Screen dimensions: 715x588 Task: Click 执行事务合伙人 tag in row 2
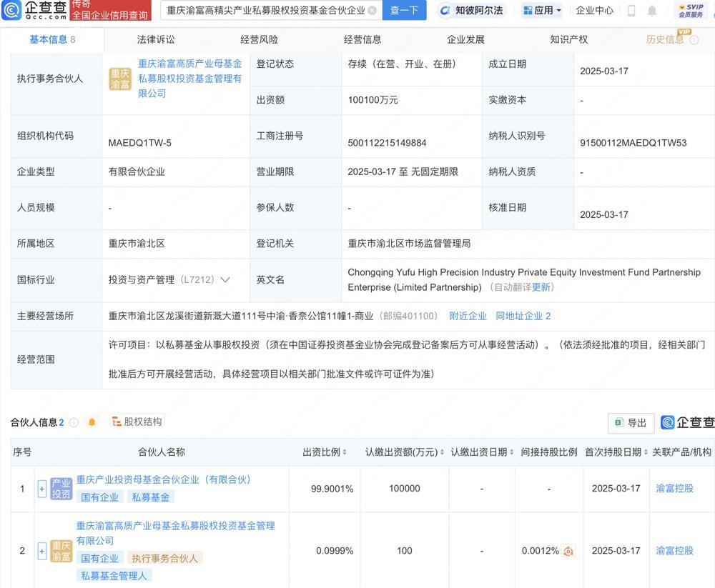[x=165, y=559]
